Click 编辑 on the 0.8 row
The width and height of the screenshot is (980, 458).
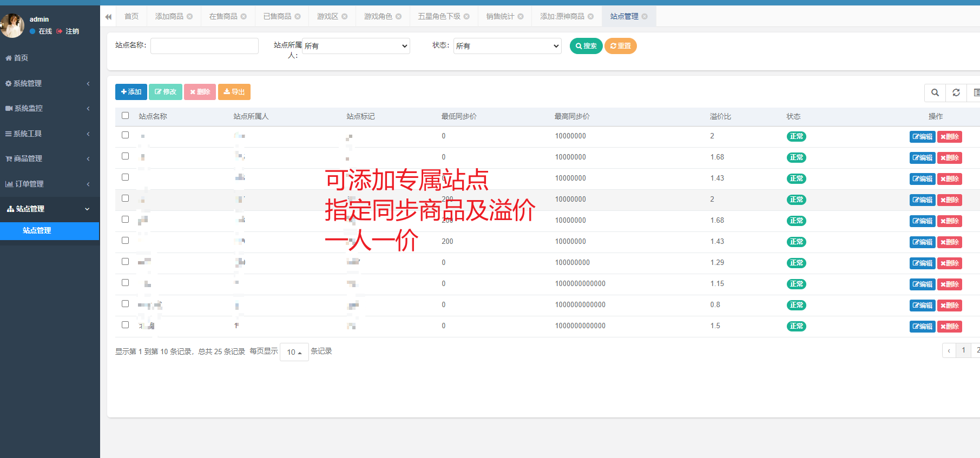pyautogui.click(x=923, y=306)
